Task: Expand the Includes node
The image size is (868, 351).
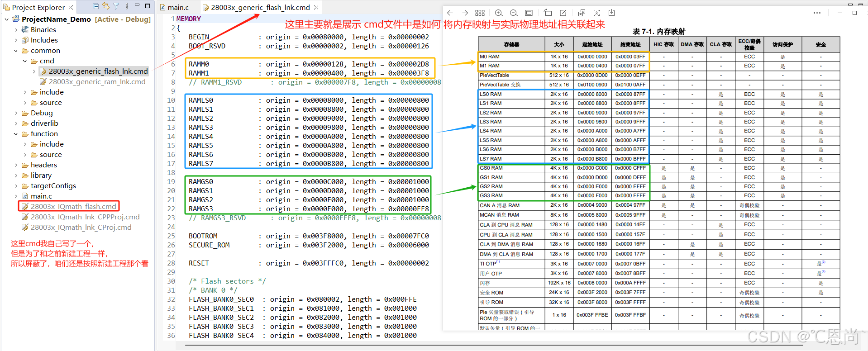Action: [16, 40]
